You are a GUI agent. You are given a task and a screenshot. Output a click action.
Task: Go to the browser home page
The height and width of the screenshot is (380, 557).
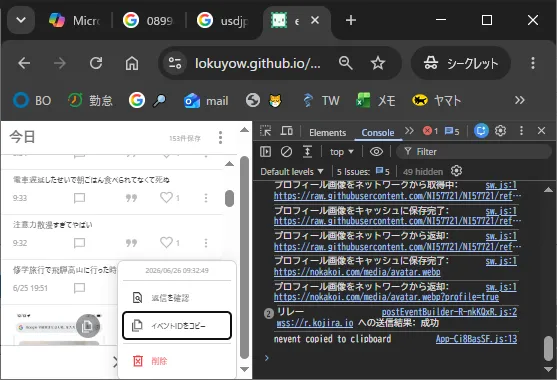[x=132, y=63]
